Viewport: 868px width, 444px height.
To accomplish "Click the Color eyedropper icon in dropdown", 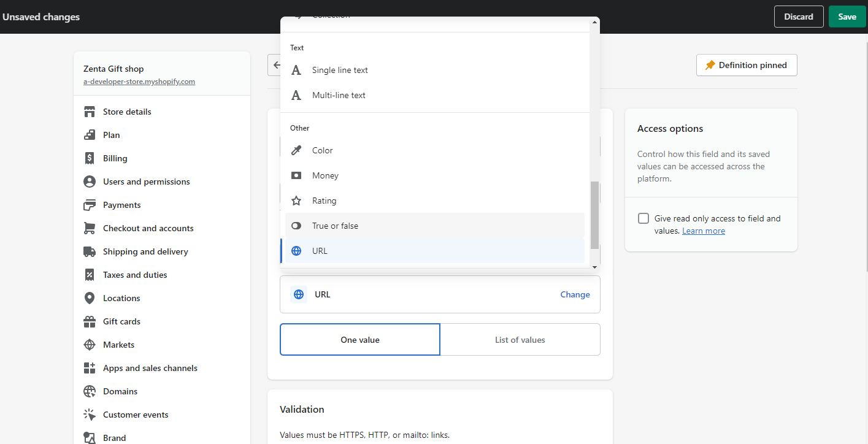I will coord(296,150).
